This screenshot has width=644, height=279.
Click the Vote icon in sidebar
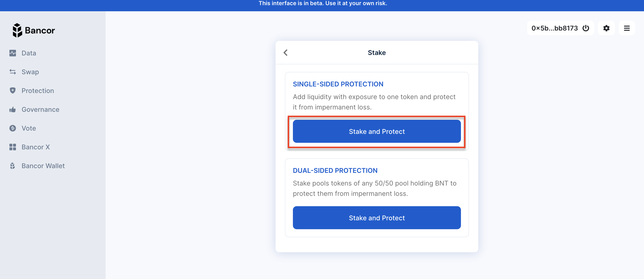[12, 128]
